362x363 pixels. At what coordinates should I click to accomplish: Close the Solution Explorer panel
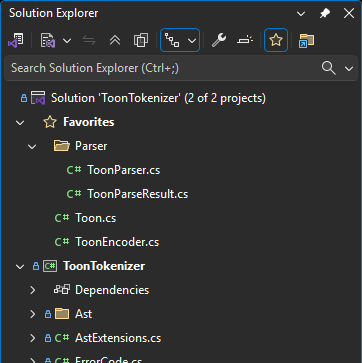point(349,14)
